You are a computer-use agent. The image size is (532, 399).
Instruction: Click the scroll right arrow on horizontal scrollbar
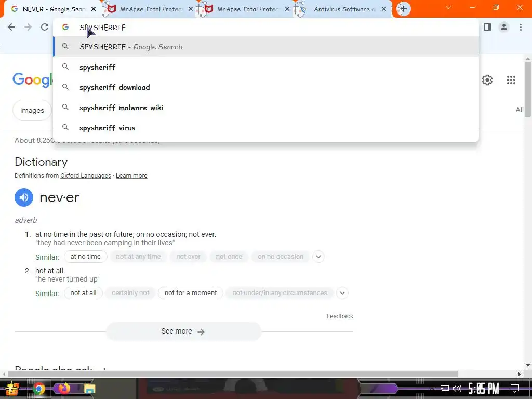coord(520,374)
